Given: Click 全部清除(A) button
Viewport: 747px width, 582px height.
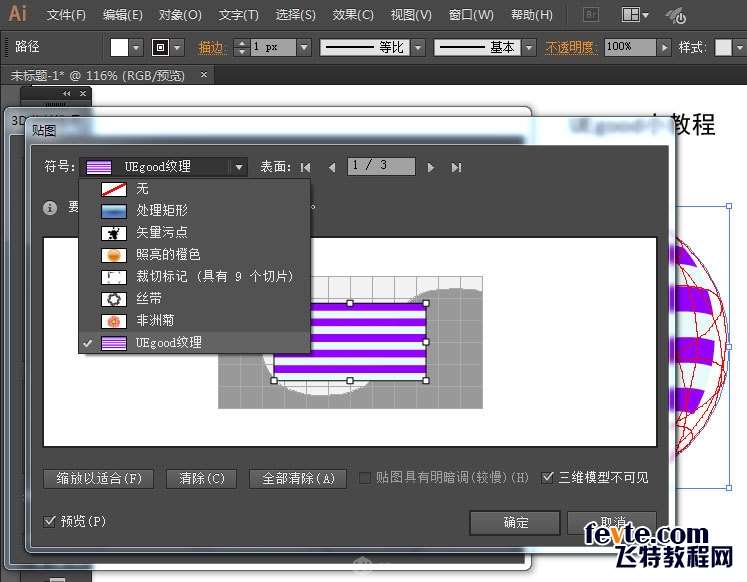Looking at the screenshot, I should pyautogui.click(x=298, y=479).
